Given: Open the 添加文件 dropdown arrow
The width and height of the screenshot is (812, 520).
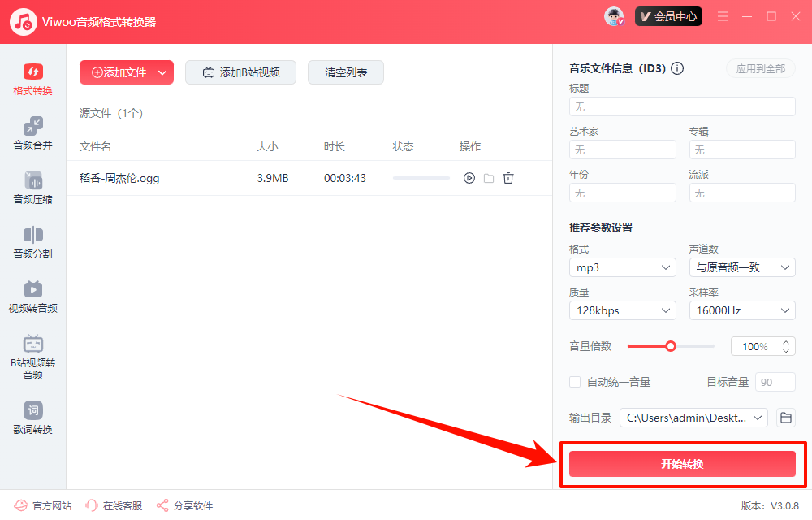Looking at the screenshot, I should point(162,72).
